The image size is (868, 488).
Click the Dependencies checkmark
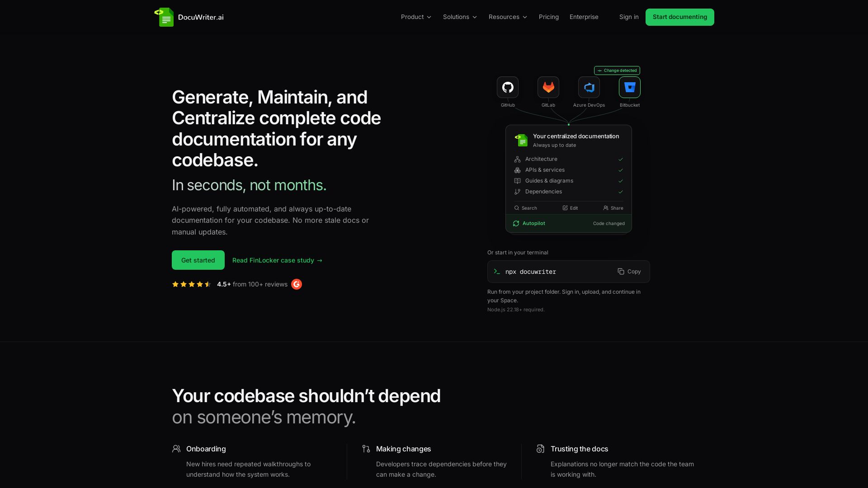click(x=621, y=192)
